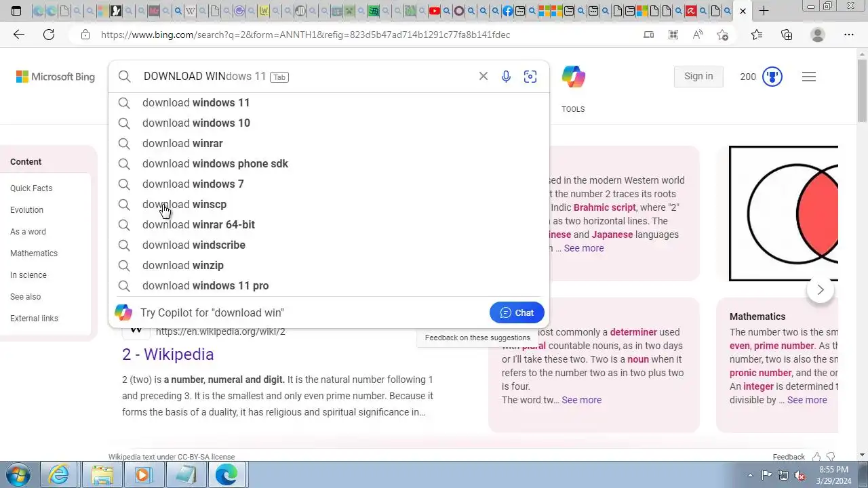Jump to See also section
Screen dimensions: 868x488
(x=25, y=297)
